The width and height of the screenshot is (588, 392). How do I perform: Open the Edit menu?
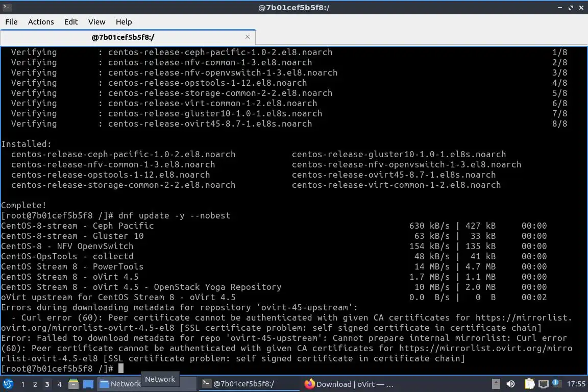71,22
